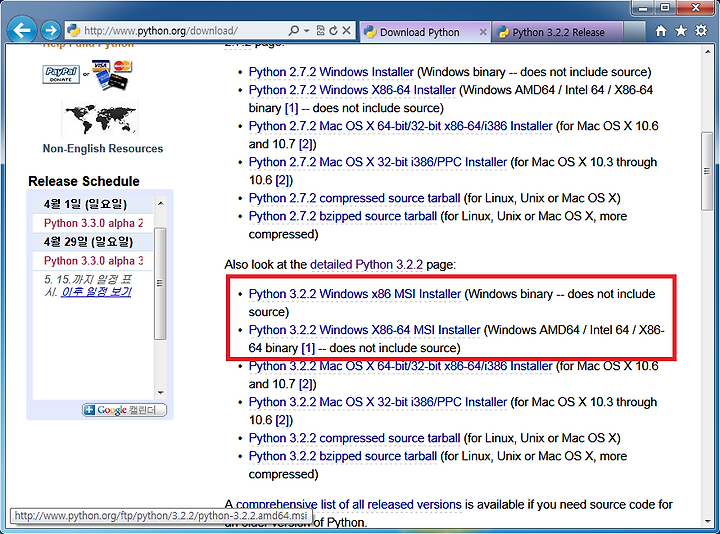Image resolution: width=720 pixels, height=534 pixels.
Task: Download Python 3.2.2 Windows x86 MSI Installer
Action: pyautogui.click(x=354, y=294)
